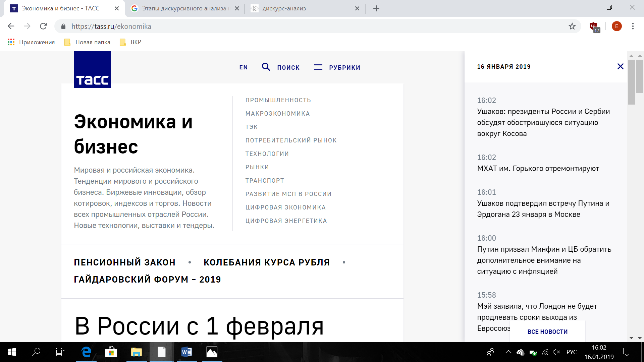Open the rubrics hamburger menu icon

coord(318,67)
